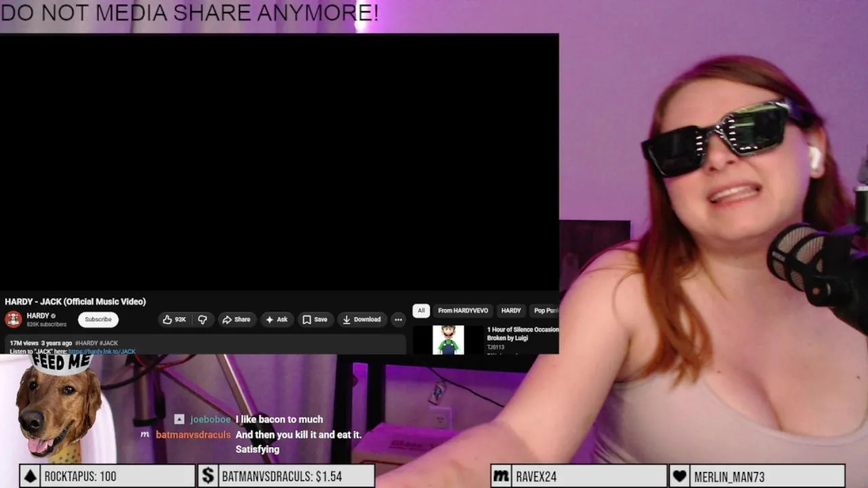Open the Luigi video thumbnail
This screenshot has width=868, height=488.
[448, 340]
